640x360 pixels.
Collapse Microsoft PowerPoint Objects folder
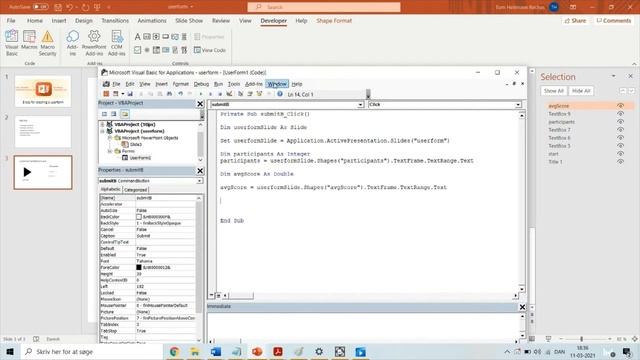point(110,138)
